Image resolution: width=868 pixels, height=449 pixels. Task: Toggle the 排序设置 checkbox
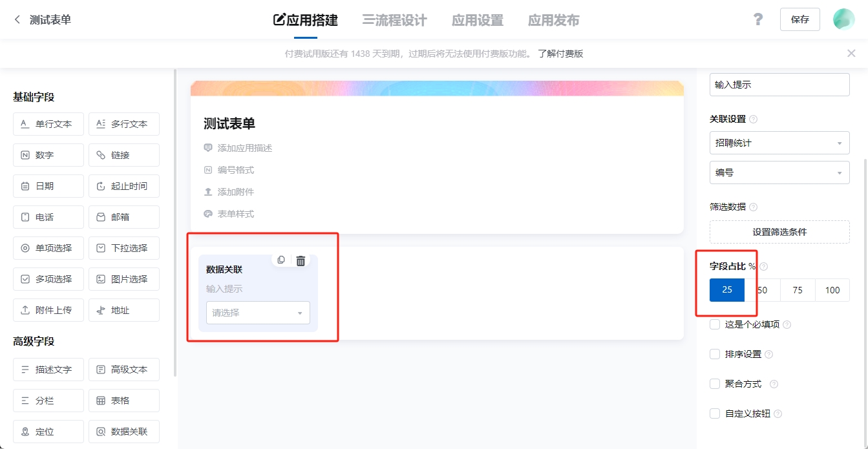pos(715,354)
